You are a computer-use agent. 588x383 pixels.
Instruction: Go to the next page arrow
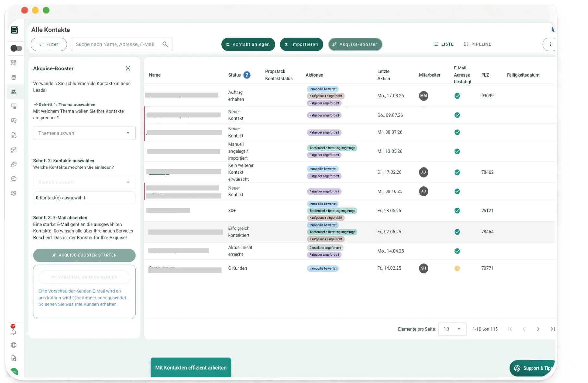pyautogui.click(x=538, y=329)
